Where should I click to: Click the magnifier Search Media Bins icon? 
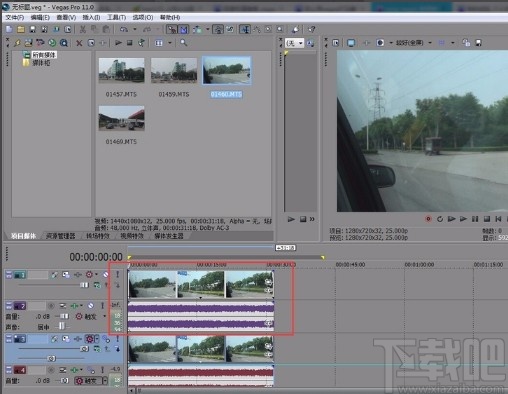[183, 43]
